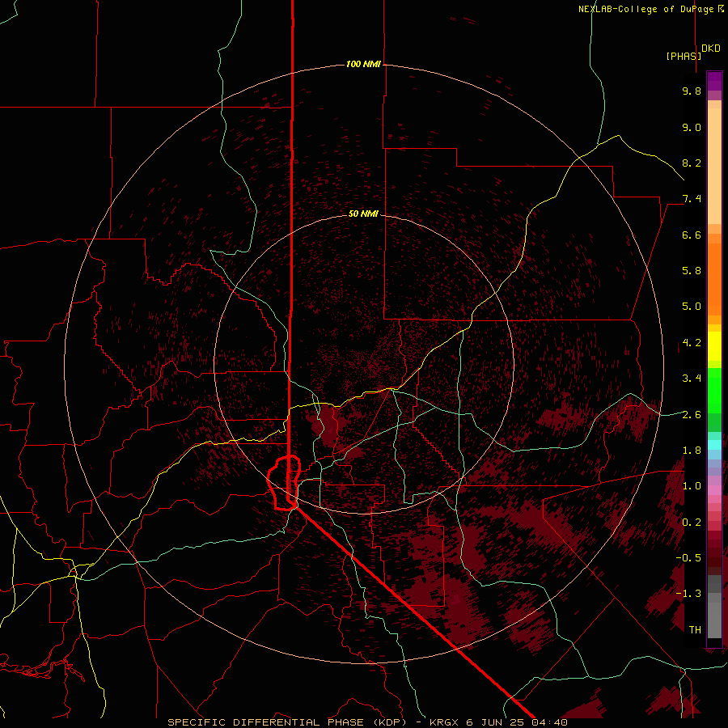The height and width of the screenshot is (728, 728).
Task: Click the yellow segment of the color bar
Action: coord(714,346)
